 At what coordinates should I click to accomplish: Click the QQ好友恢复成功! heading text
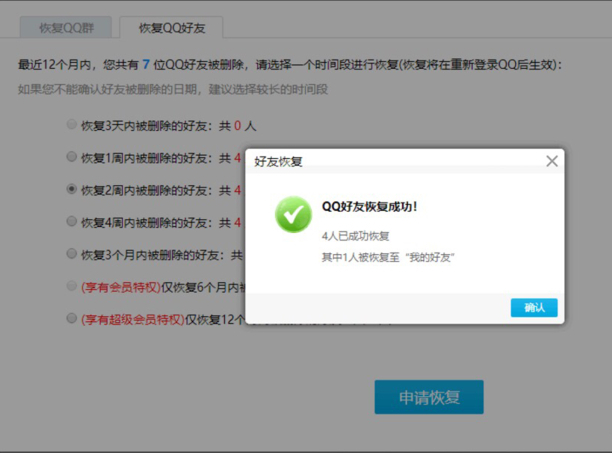[x=369, y=206]
